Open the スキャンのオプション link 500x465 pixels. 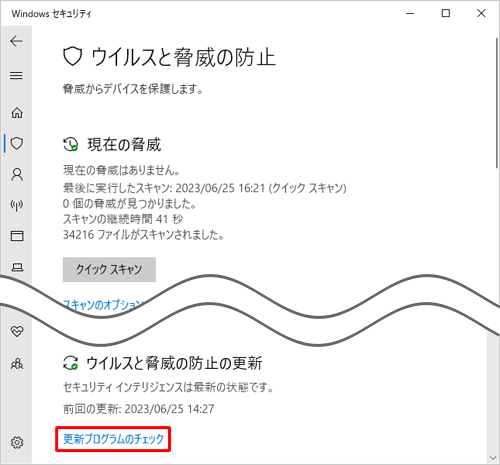point(103,304)
